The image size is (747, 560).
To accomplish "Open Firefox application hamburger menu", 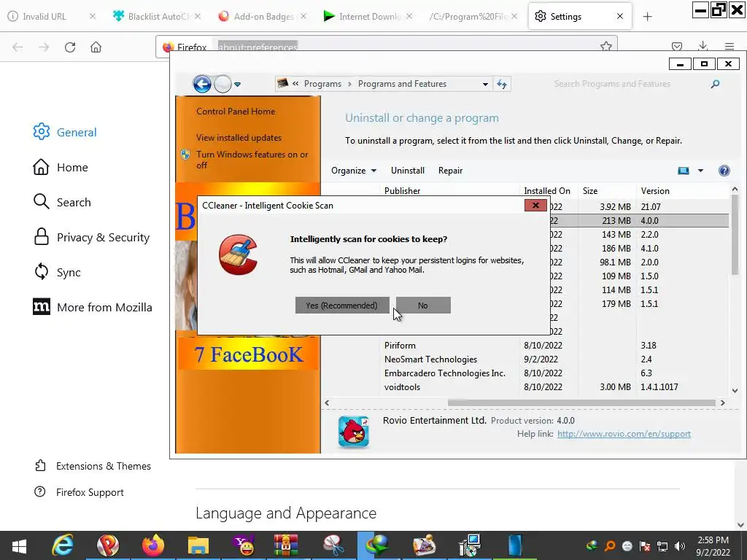I will coord(729,46).
